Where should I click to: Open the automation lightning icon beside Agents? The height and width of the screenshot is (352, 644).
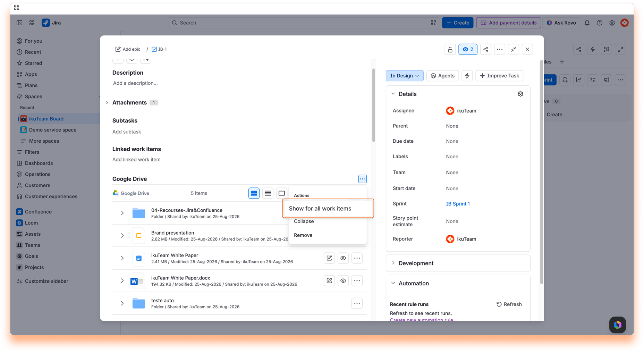tap(467, 76)
